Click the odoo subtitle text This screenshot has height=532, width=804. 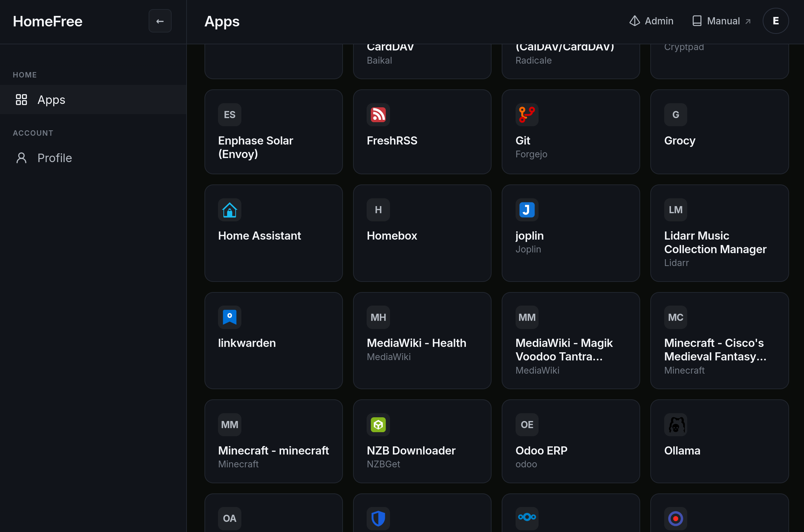[x=526, y=464]
